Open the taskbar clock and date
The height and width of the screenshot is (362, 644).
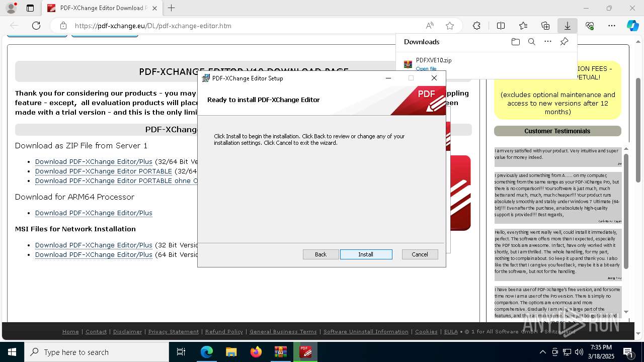[601, 352]
